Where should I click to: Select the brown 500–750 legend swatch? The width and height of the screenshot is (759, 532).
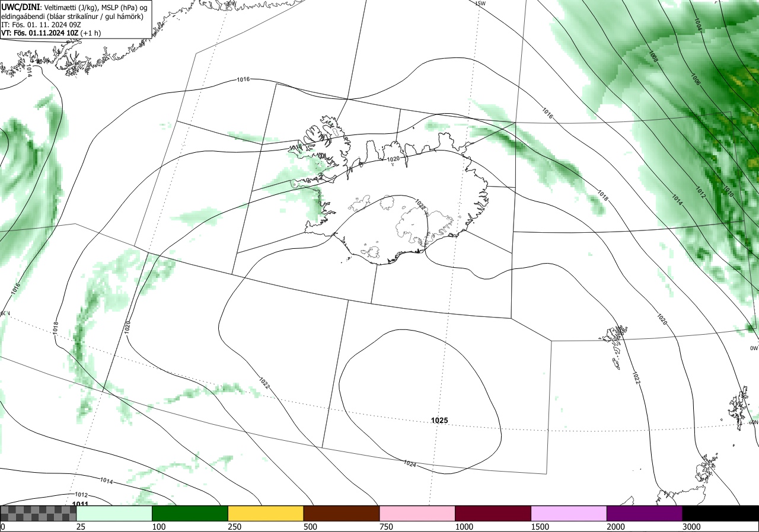click(342, 513)
